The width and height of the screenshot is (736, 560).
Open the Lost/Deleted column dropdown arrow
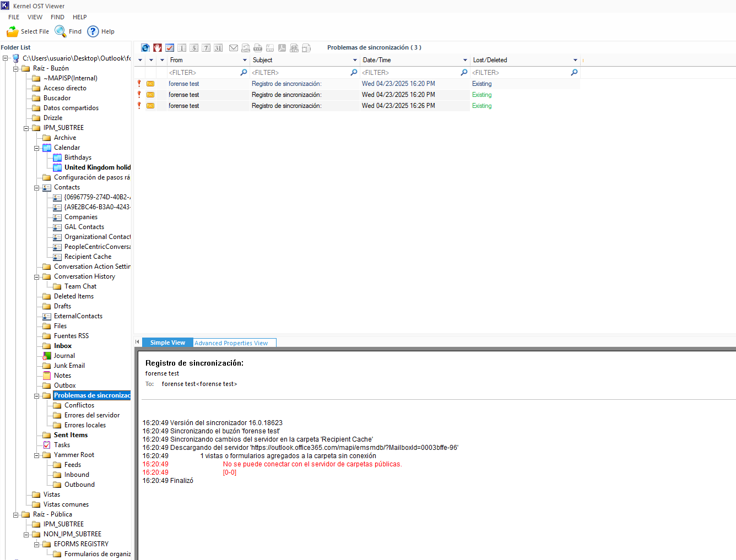pos(575,60)
